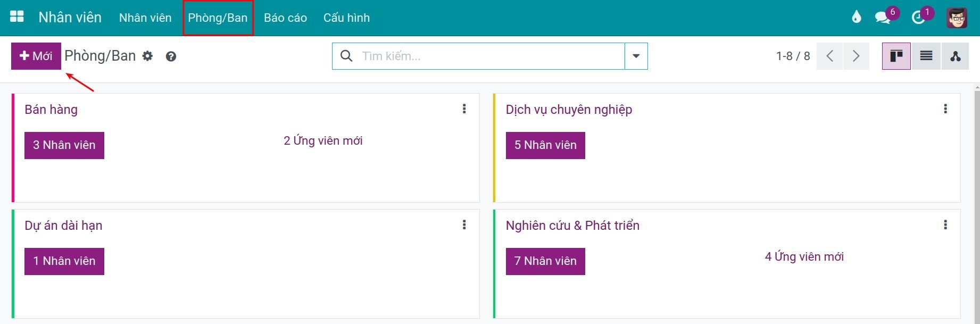Open conversations with 6 unread messages
Viewport: 980px width, 324px height.
886,16
